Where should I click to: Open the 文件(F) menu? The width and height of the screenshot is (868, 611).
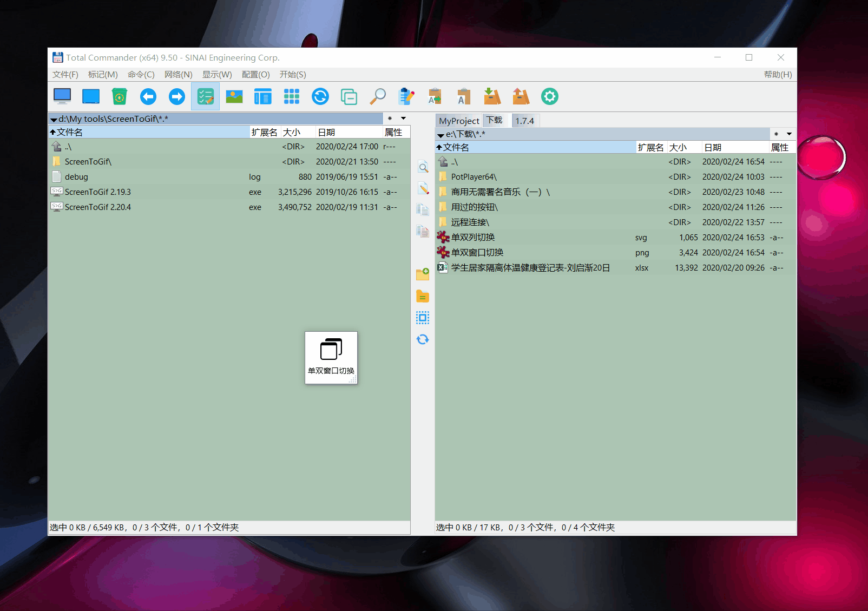click(65, 75)
